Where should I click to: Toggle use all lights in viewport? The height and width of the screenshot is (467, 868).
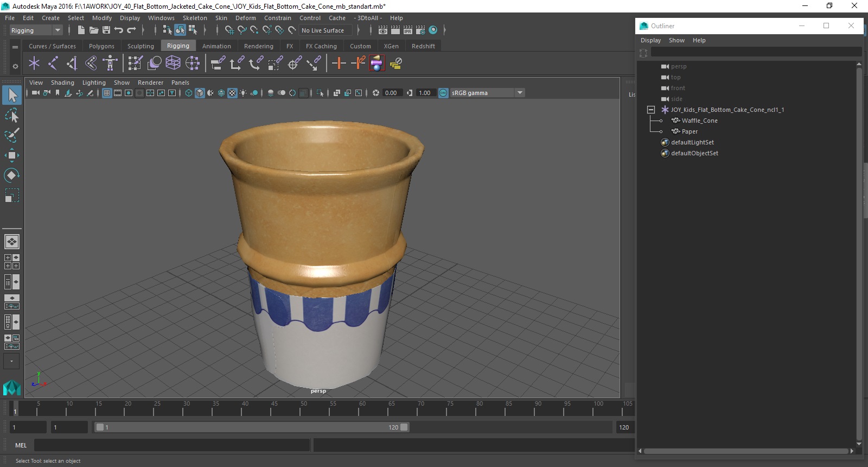click(x=243, y=93)
